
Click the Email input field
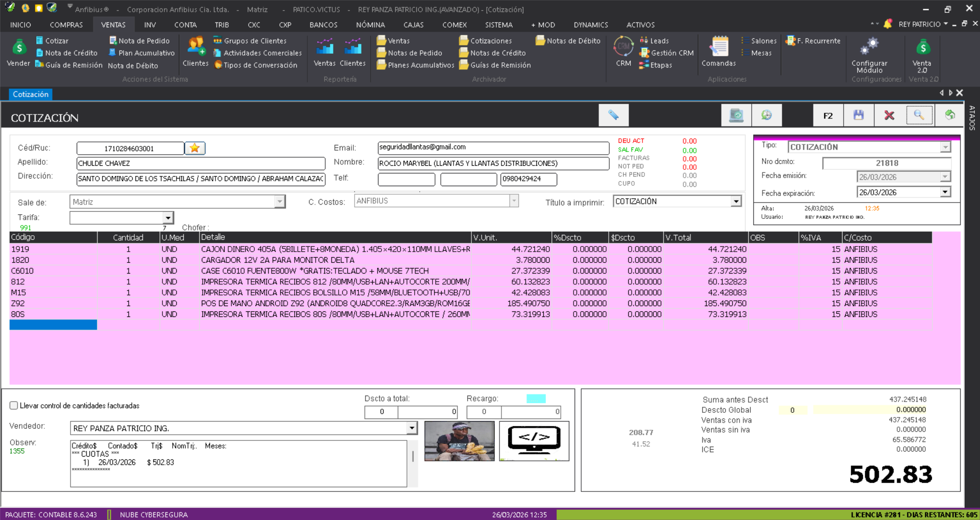click(493, 147)
